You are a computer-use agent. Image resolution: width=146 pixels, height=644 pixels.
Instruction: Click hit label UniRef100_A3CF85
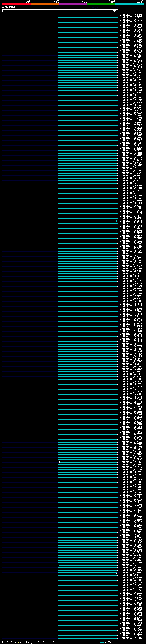pos(131,211)
